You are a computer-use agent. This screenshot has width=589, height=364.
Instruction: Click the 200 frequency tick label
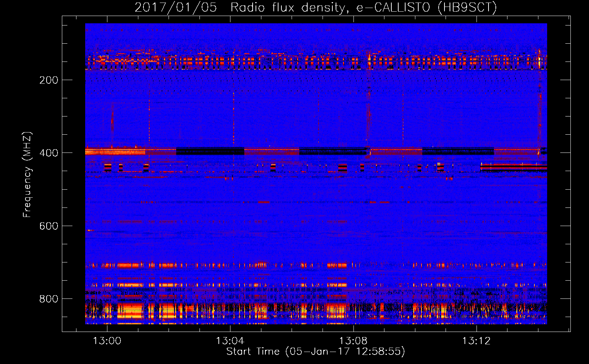pyautogui.click(x=49, y=80)
